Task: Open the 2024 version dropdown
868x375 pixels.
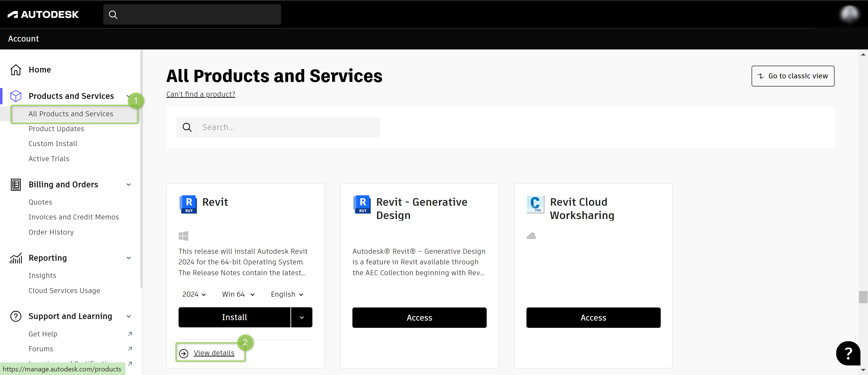Action: 194,295
